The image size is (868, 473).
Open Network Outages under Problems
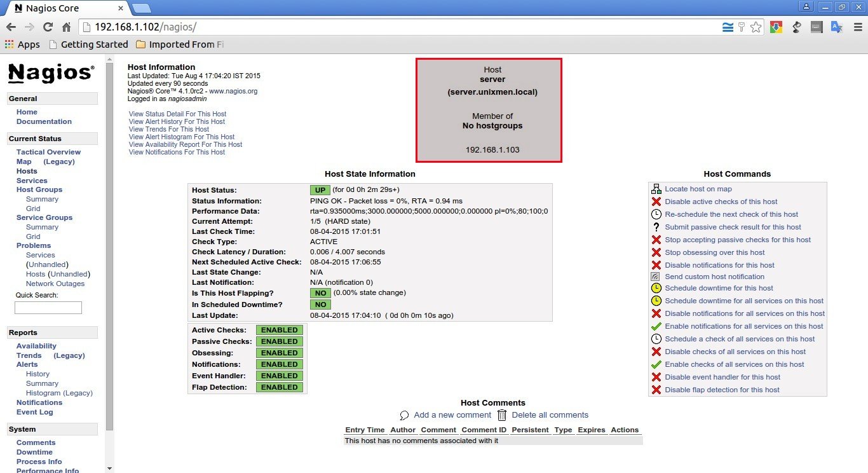pos(55,284)
